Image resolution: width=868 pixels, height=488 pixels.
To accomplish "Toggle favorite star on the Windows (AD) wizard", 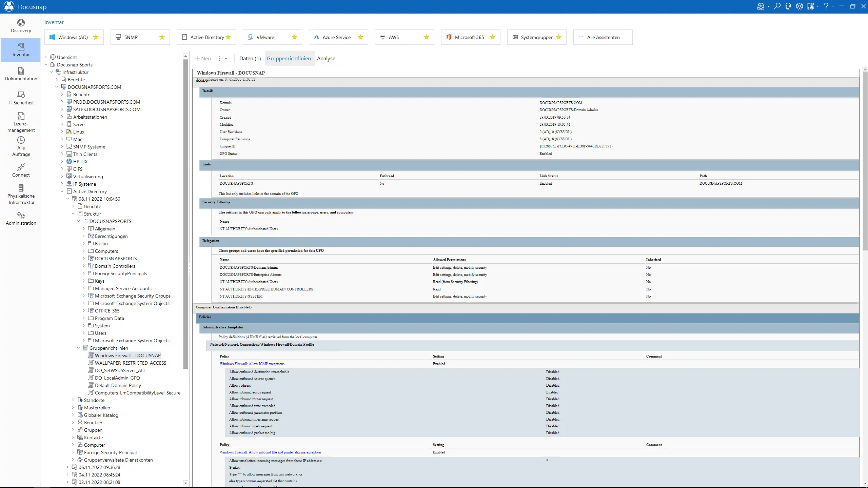I will pyautogui.click(x=96, y=37).
